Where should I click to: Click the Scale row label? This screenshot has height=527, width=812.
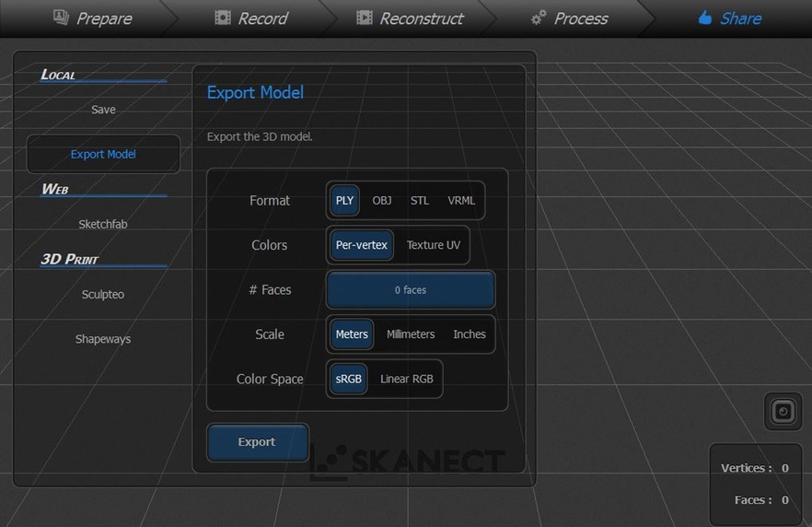tap(269, 334)
